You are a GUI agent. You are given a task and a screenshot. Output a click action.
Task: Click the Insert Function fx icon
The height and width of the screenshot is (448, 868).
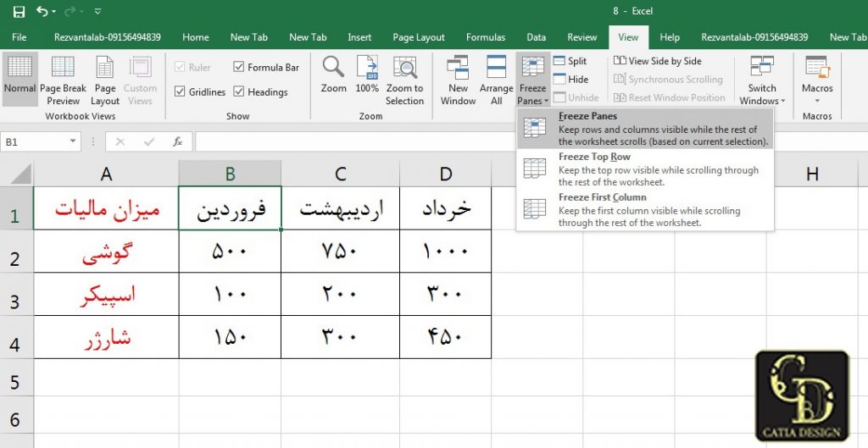point(177,142)
